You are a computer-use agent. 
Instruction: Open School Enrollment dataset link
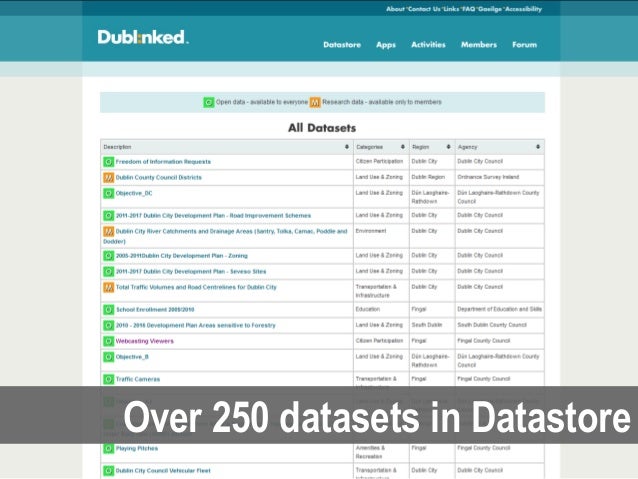pyautogui.click(x=155, y=310)
